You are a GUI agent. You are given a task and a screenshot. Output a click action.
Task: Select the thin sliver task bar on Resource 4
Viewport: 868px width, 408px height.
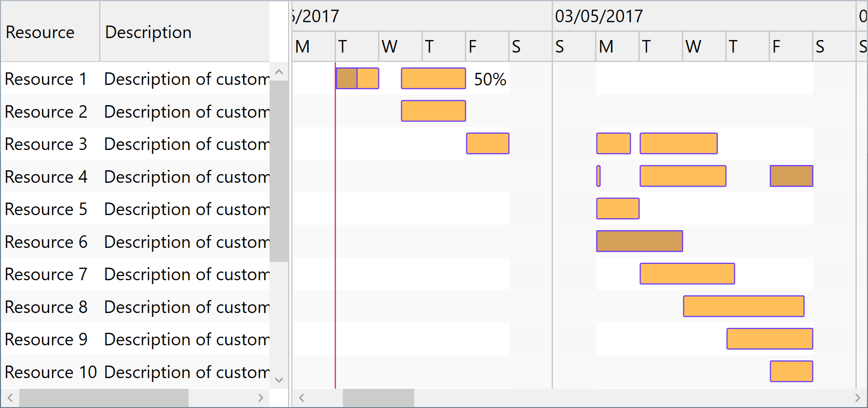[598, 176]
